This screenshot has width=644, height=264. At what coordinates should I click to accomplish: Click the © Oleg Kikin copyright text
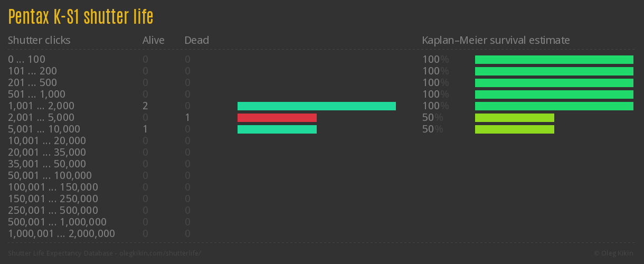click(x=614, y=253)
